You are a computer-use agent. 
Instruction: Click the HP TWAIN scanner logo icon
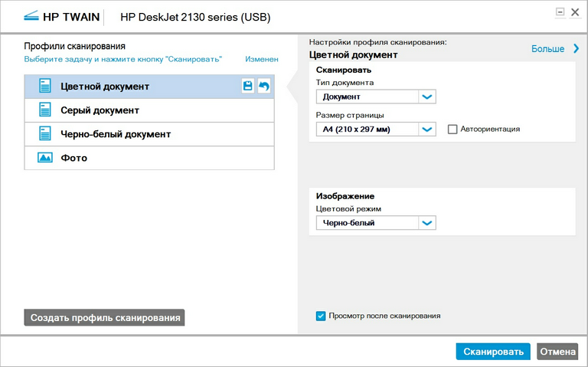[31, 17]
